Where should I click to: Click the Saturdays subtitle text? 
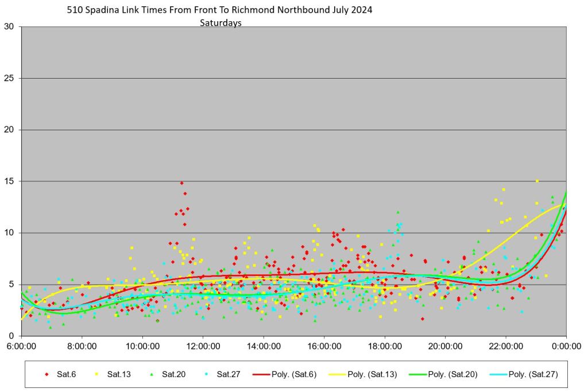tap(220, 23)
